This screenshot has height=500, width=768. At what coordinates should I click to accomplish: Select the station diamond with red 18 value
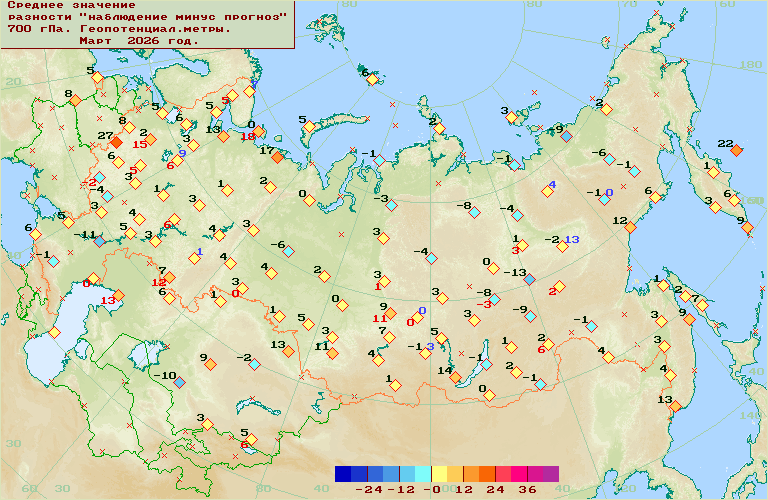coord(258,131)
